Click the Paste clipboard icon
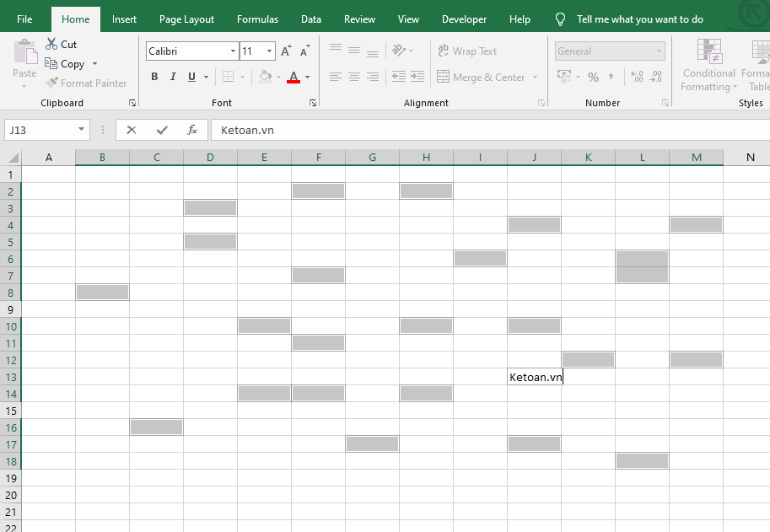The height and width of the screenshot is (532, 770). [25, 52]
